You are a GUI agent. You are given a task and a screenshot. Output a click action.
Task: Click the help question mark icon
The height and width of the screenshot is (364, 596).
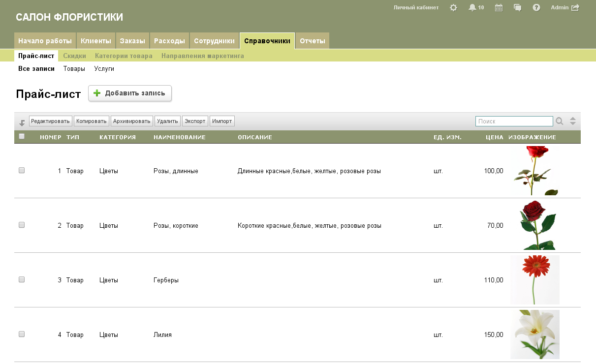(x=536, y=7)
